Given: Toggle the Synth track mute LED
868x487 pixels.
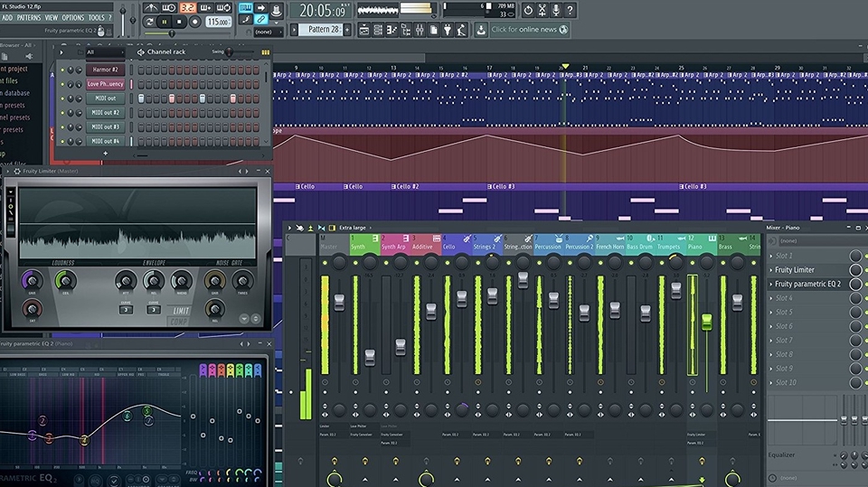Looking at the screenshot, I should point(355,263).
